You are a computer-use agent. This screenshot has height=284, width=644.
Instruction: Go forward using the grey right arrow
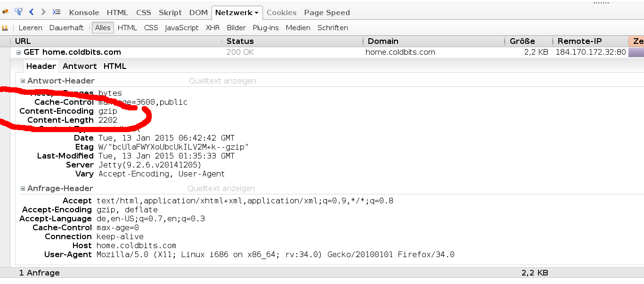[43, 12]
